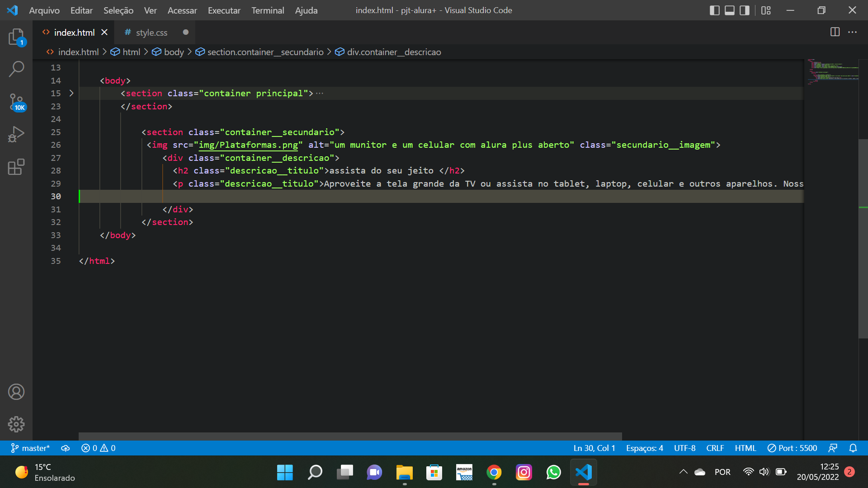
Task: Open the Extensions view icon
Action: (16, 167)
